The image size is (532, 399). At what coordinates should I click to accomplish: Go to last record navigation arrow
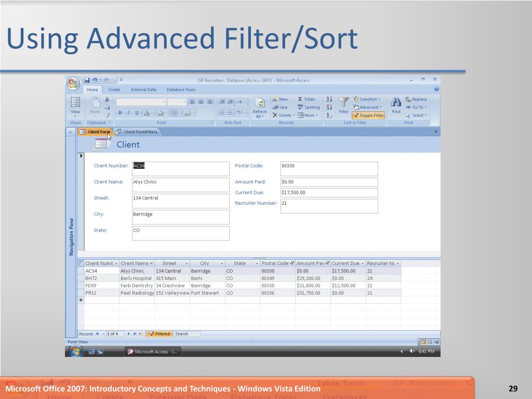click(x=135, y=334)
